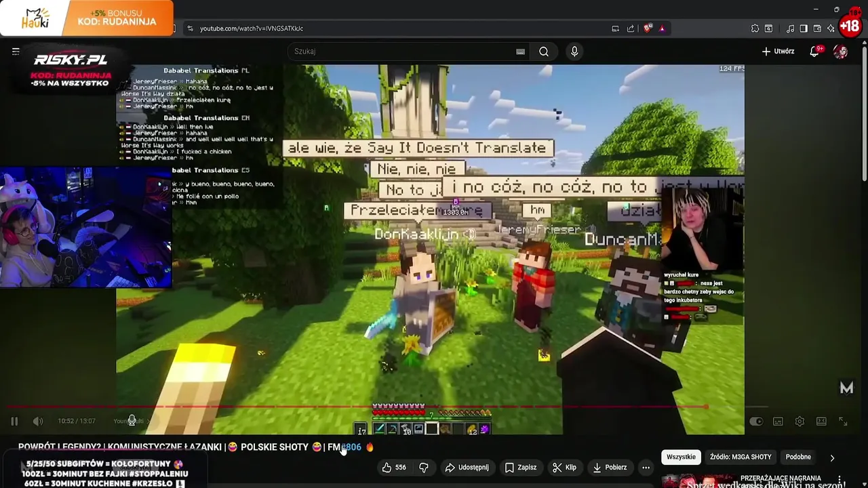Screen dimensions: 868x488
Task: Share this page from address bar
Action: pyautogui.click(x=631, y=28)
